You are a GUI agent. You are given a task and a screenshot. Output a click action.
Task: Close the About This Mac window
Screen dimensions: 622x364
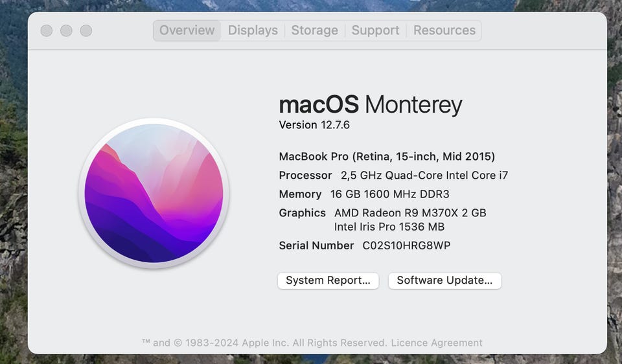47,30
